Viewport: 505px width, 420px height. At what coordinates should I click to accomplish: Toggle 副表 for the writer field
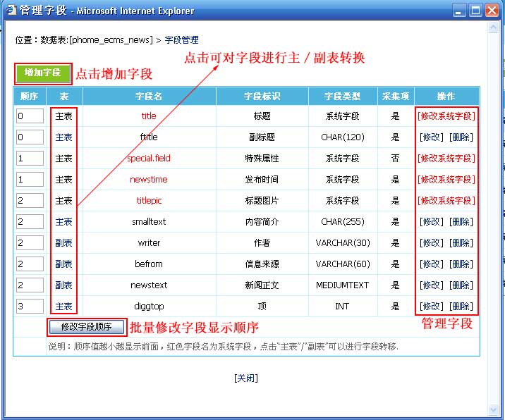tap(64, 243)
